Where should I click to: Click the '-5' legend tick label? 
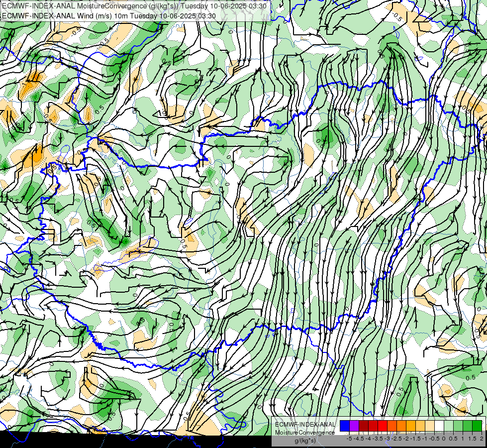point(349,439)
